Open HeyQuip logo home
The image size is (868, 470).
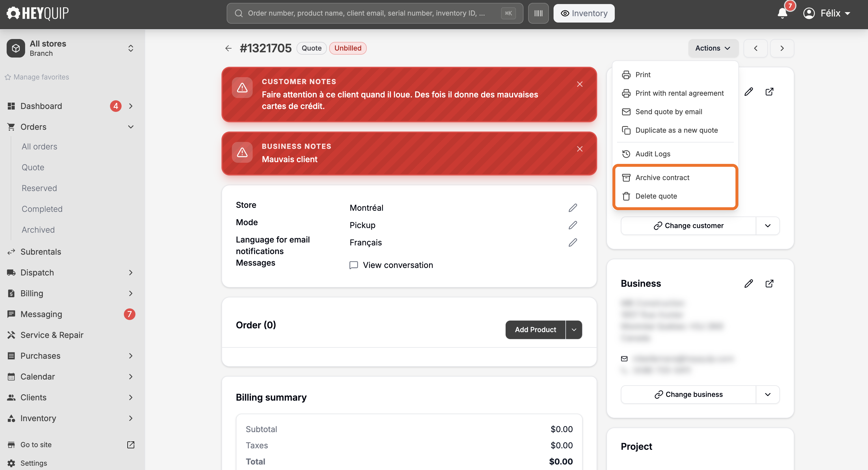(38, 13)
